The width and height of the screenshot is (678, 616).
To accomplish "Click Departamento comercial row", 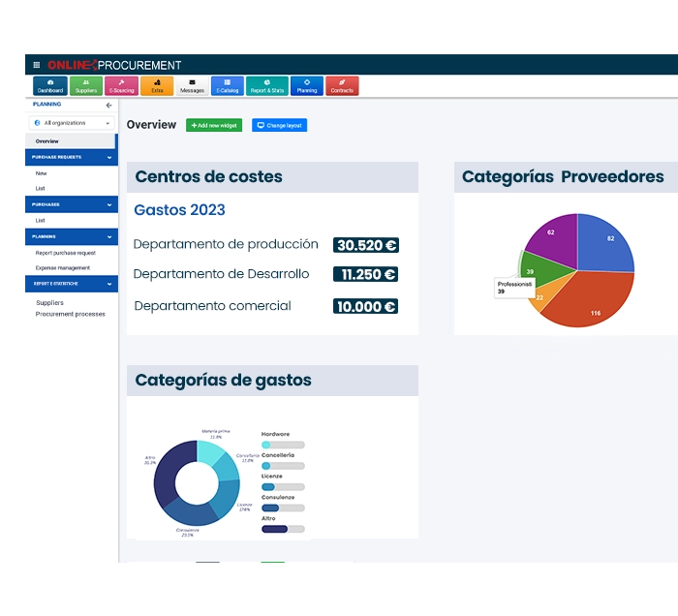I will click(x=212, y=306).
